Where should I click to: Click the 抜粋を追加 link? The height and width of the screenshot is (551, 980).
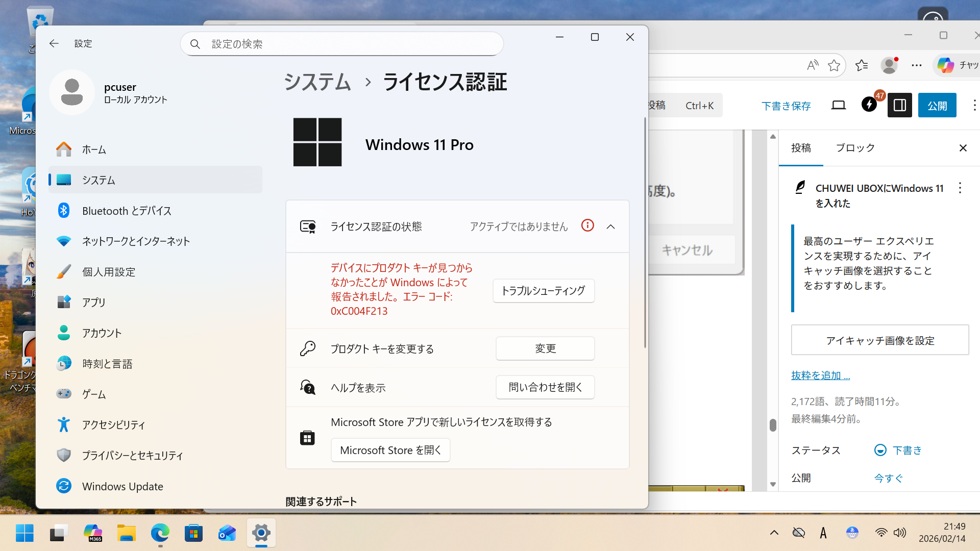pyautogui.click(x=820, y=375)
